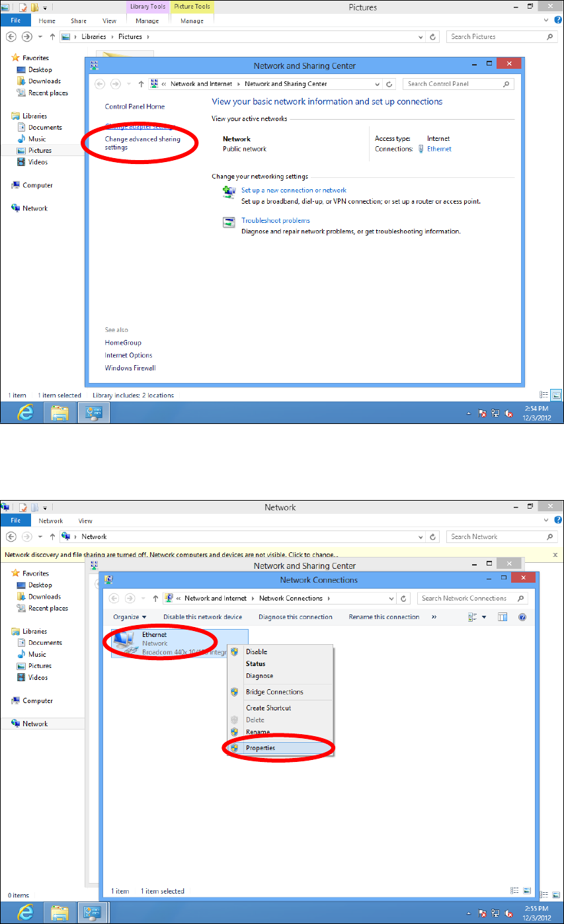This screenshot has height=924, width=564.
Task: Click the Help icon in the Network Connections toolbar
Action: point(522,616)
